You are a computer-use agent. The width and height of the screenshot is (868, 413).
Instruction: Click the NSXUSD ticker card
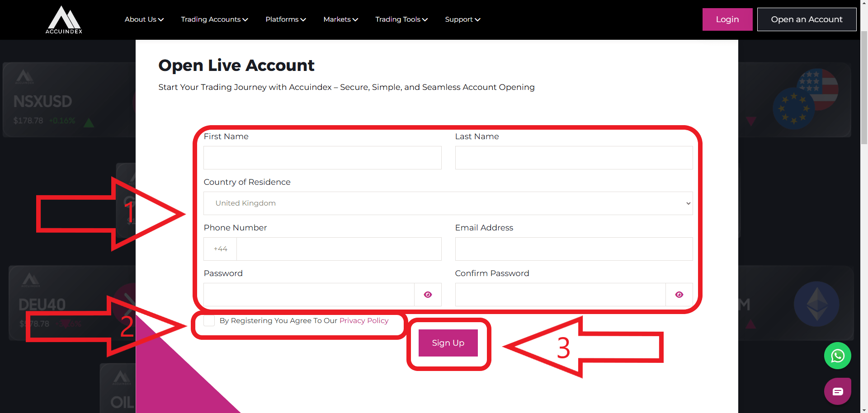[69, 100]
